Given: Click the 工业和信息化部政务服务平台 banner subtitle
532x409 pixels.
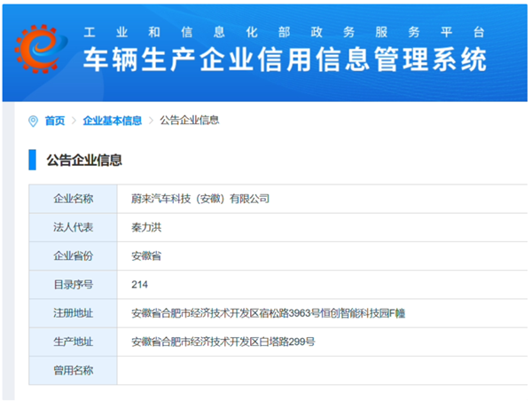Looking at the screenshot, I should click(x=285, y=32).
